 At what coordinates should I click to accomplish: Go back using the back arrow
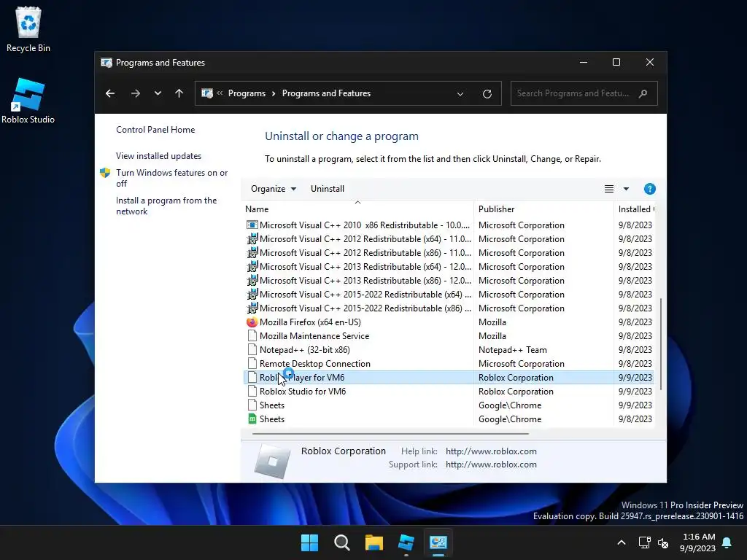coord(110,93)
